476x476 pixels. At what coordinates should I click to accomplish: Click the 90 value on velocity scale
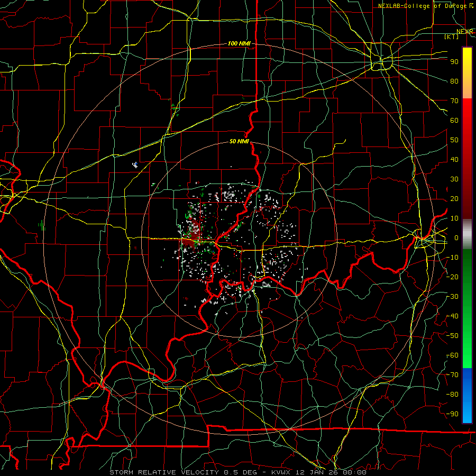tap(454, 62)
